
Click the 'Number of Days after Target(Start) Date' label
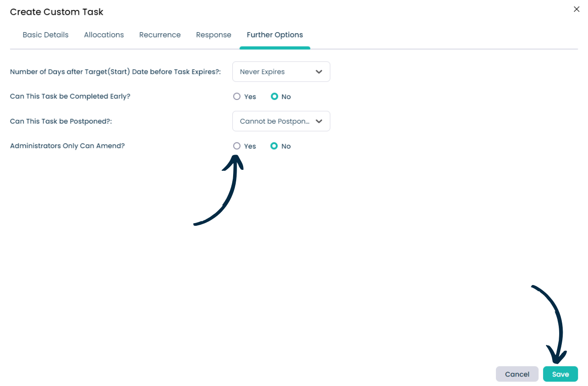(115, 72)
